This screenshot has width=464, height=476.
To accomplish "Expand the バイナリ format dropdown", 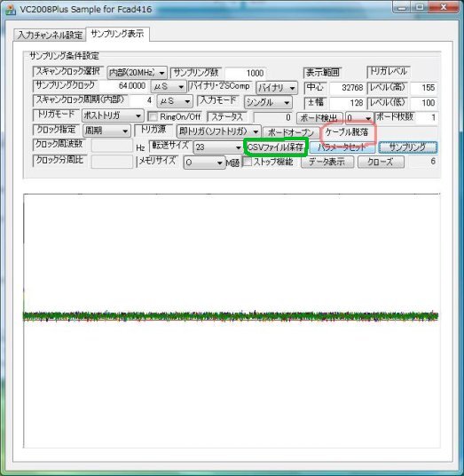I will point(276,88).
